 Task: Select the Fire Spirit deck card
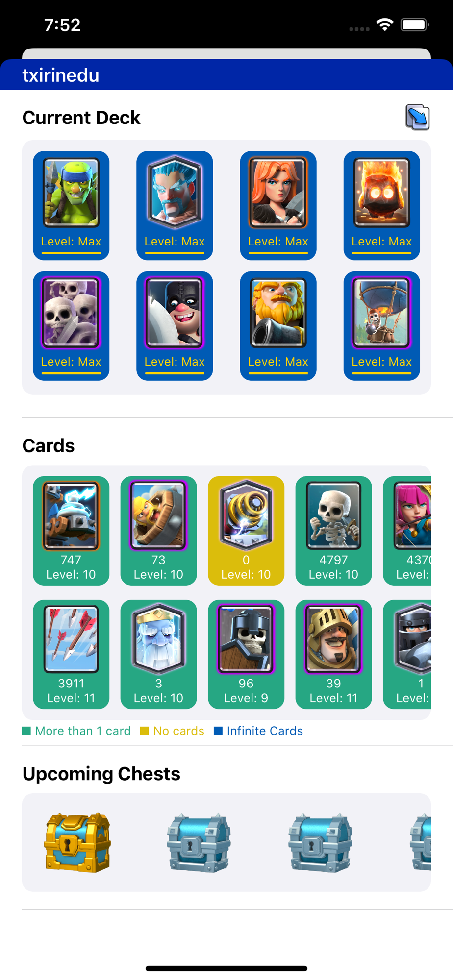click(382, 205)
